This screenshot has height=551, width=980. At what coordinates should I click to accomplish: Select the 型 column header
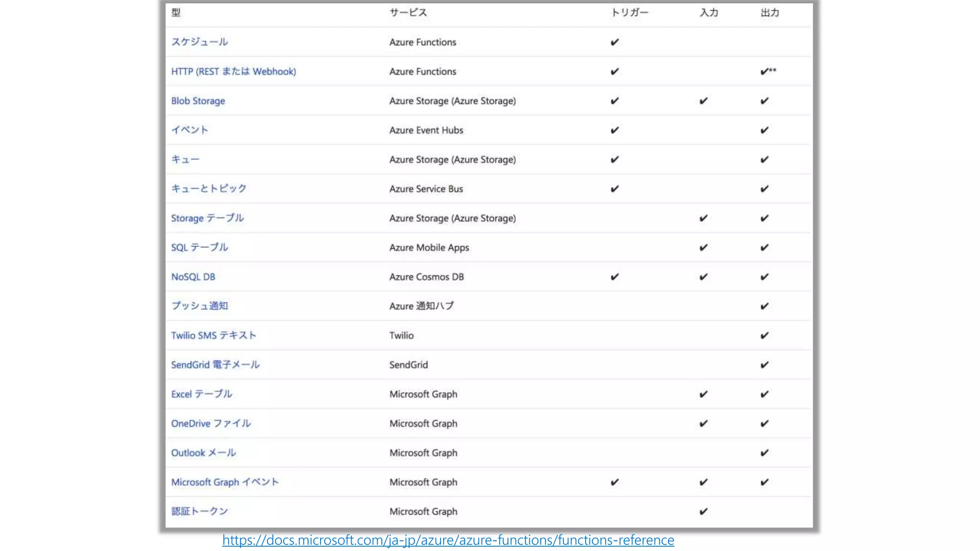[176, 12]
